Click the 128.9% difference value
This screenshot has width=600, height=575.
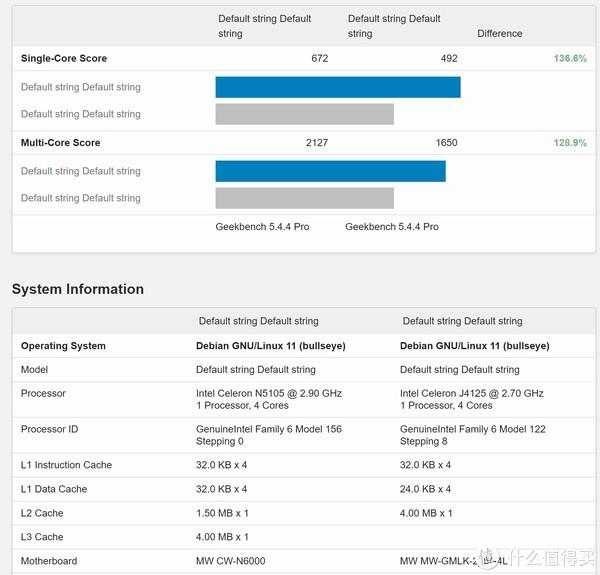coord(570,143)
